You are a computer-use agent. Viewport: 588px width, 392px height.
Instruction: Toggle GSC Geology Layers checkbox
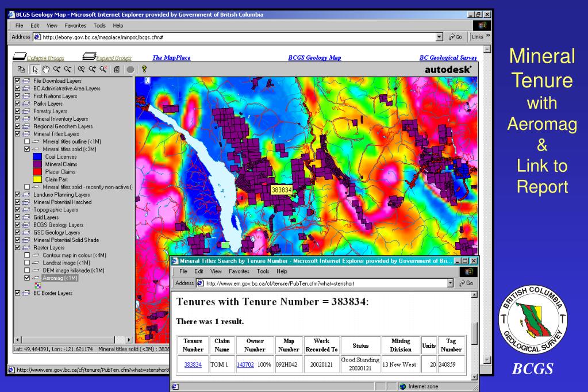pos(17,233)
